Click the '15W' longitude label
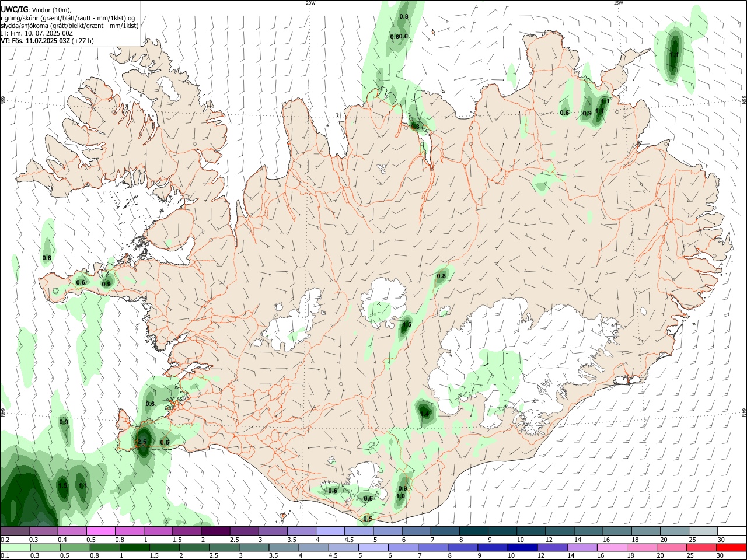This screenshot has width=747, height=560. (x=618, y=3)
